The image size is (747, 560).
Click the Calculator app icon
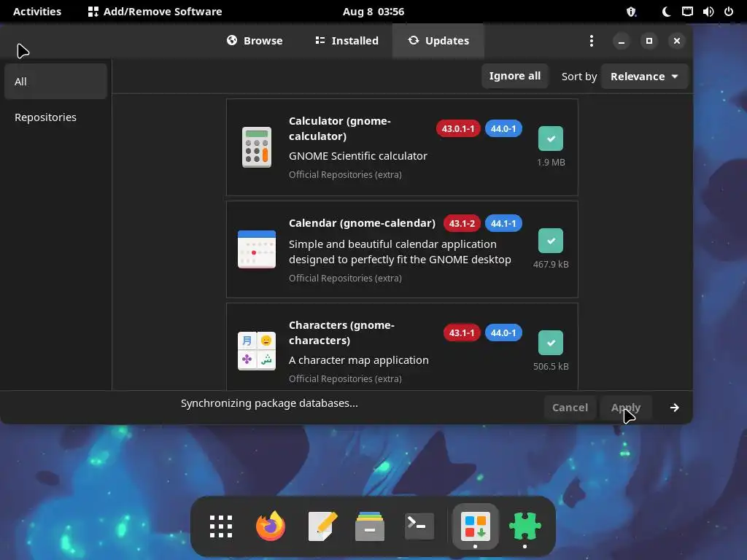coord(257,147)
